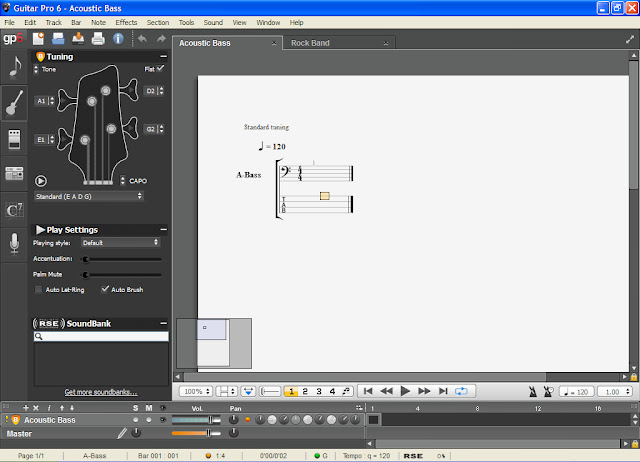Click the blue dropdown icon in the score toolbar

248,391
